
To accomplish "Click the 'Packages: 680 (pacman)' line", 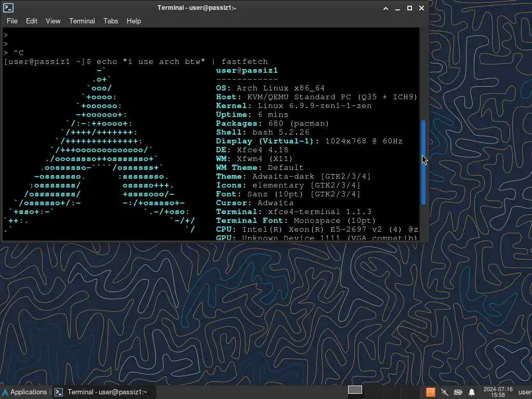I will pos(272,124).
